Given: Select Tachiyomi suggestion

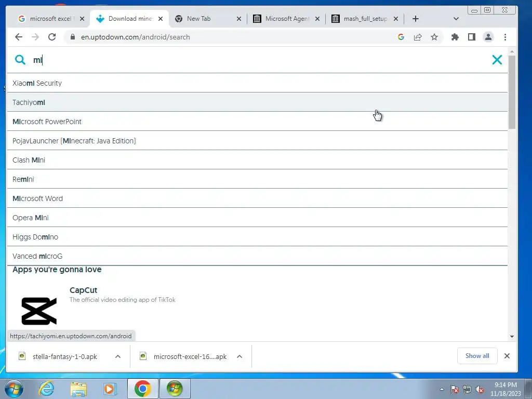Looking at the screenshot, I should [257, 102].
